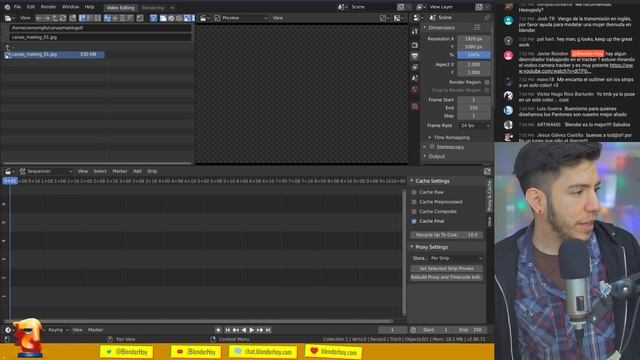Open the Edit menu

tap(31, 7)
